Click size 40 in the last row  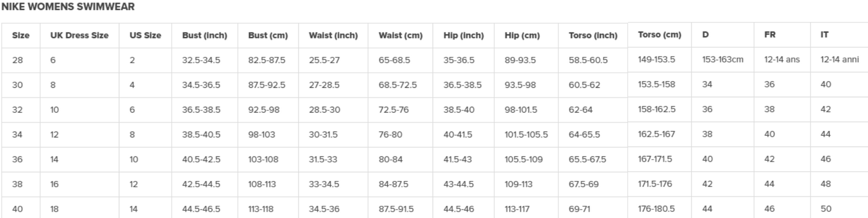[17, 209]
